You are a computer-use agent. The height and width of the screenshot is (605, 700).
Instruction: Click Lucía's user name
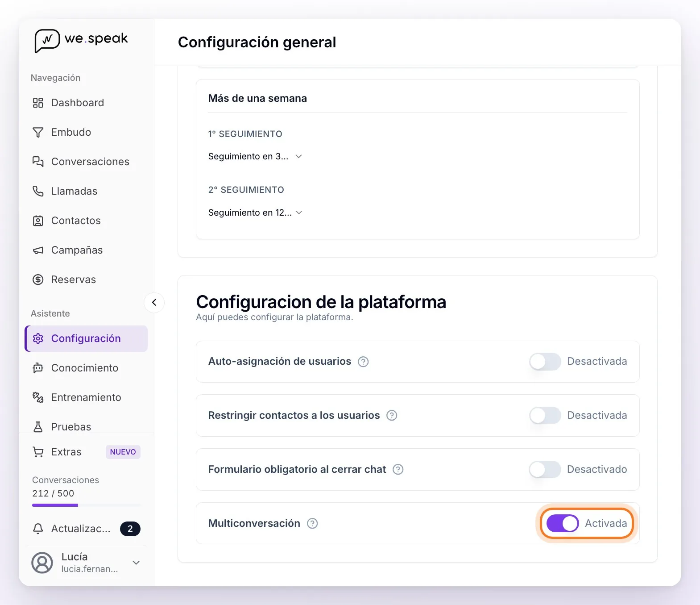point(75,557)
